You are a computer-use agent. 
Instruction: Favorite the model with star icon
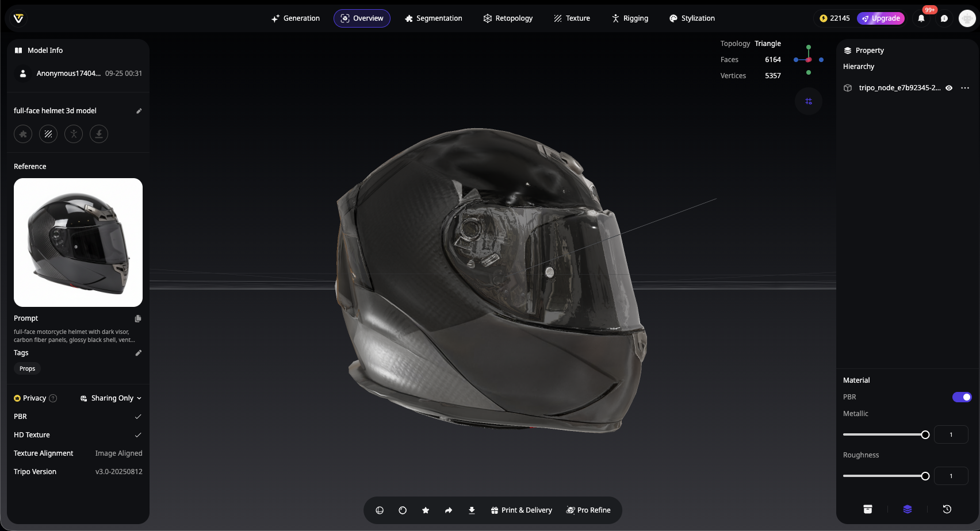click(x=426, y=510)
